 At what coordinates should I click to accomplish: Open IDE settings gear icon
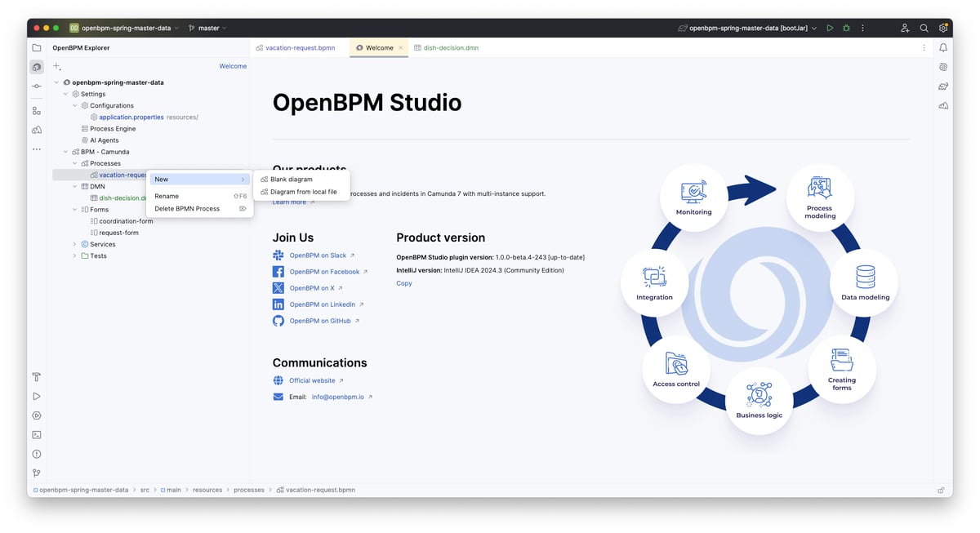pos(943,28)
